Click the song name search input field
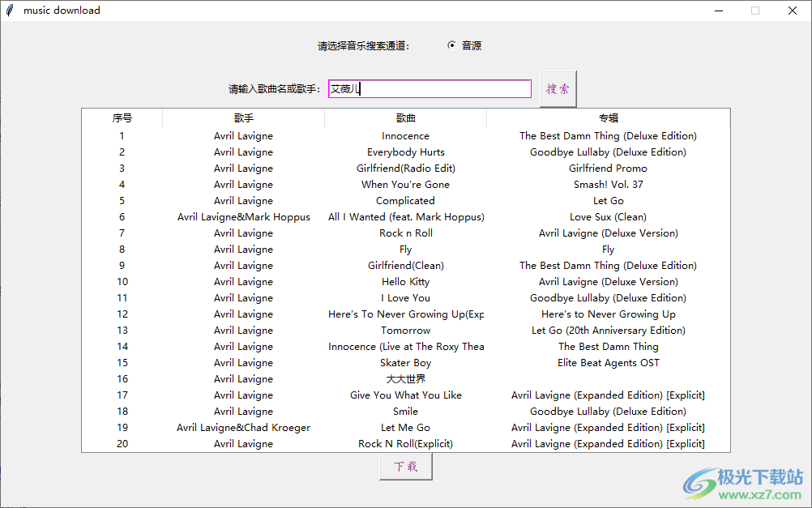The width and height of the screenshot is (812, 508). click(430, 88)
